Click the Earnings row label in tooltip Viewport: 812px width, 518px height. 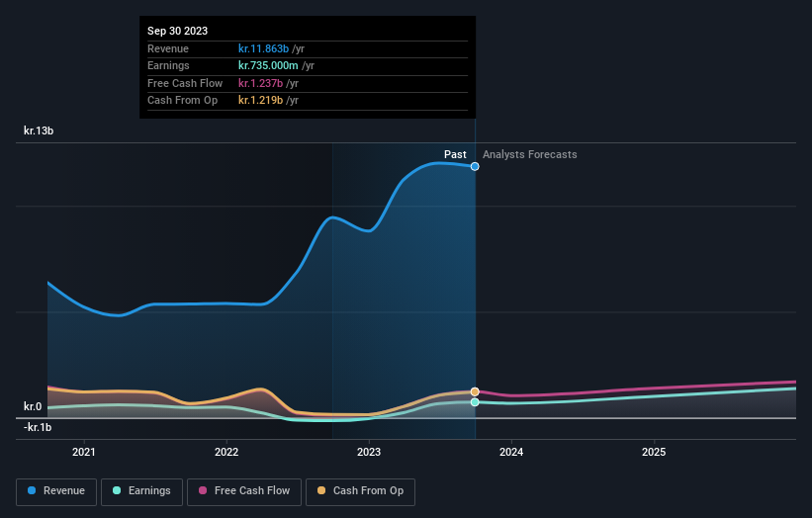coord(168,65)
